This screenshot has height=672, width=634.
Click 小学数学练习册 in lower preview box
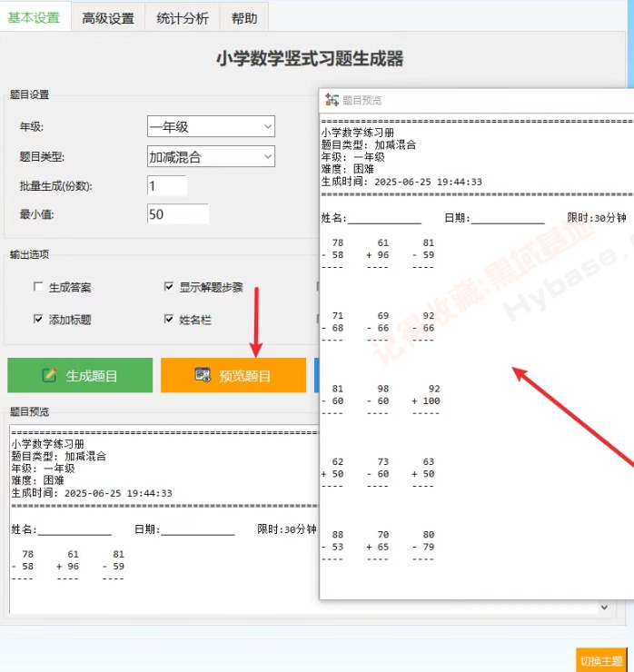[47, 443]
